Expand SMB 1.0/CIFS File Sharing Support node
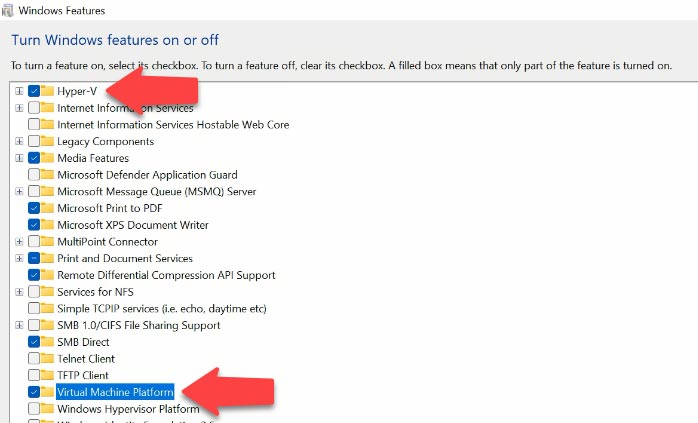Screen dimensions: 698x423 pyautogui.click(x=19, y=325)
